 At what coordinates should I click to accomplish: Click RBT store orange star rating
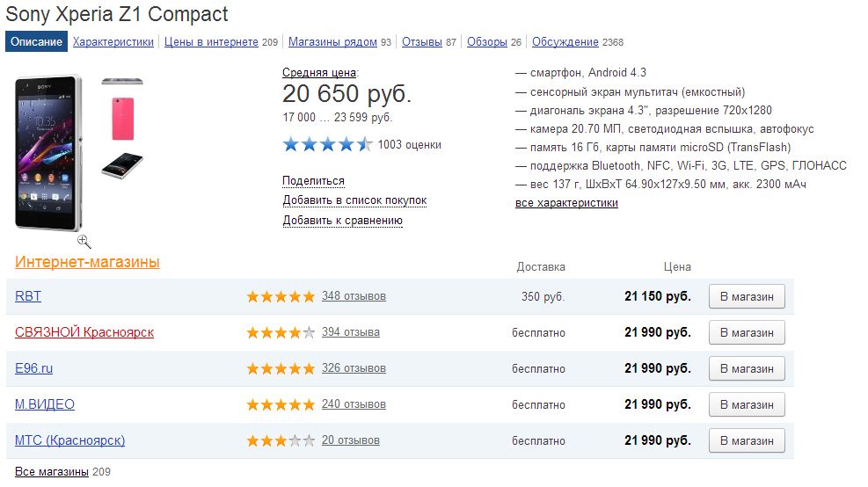point(281,297)
